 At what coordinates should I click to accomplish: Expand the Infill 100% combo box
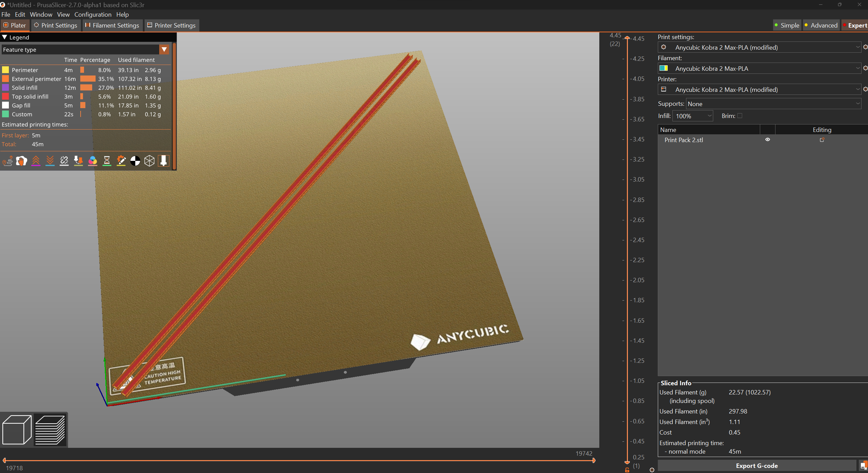pos(693,116)
